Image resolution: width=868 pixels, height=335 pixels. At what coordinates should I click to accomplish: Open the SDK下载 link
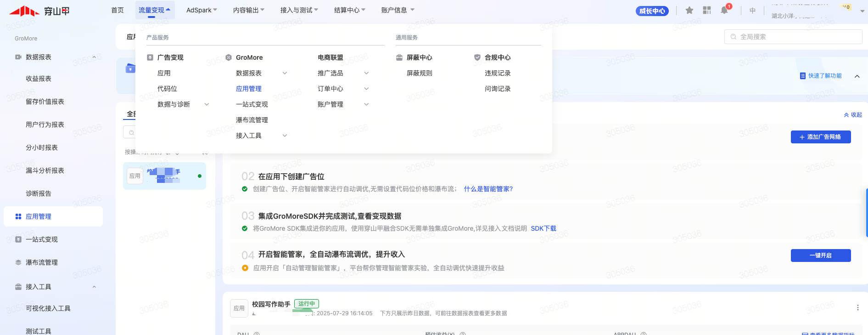click(543, 228)
